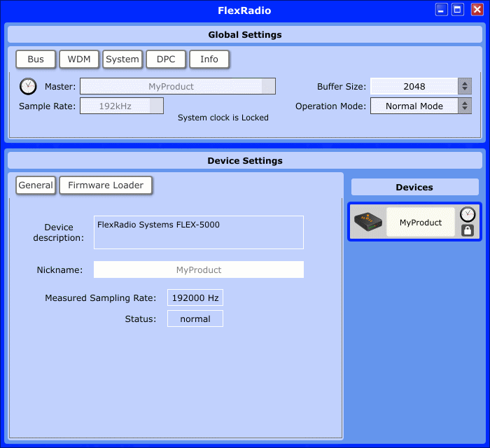The image size is (490, 448).
Task: Click the Device description text box
Action: pyautogui.click(x=199, y=232)
